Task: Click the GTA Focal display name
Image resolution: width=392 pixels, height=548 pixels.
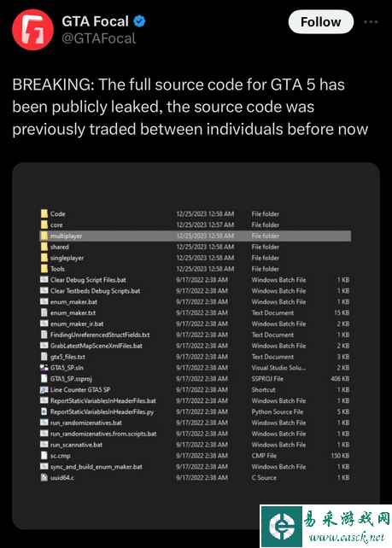Action: coord(95,21)
